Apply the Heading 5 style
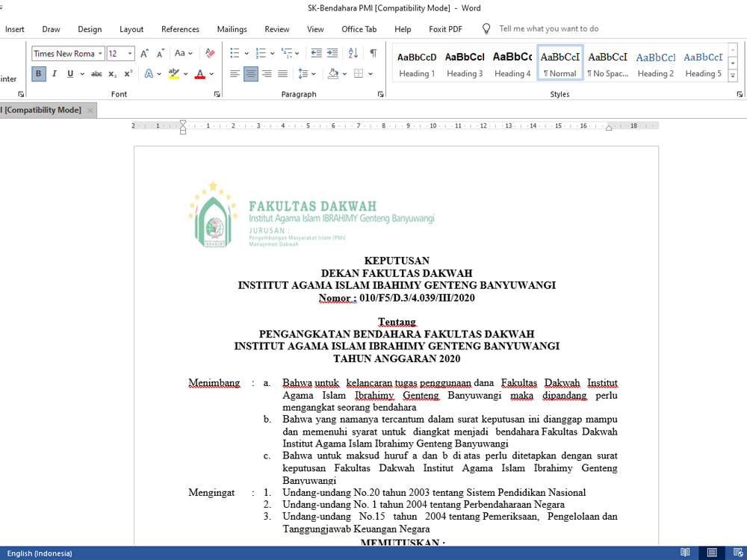 [x=703, y=63]
